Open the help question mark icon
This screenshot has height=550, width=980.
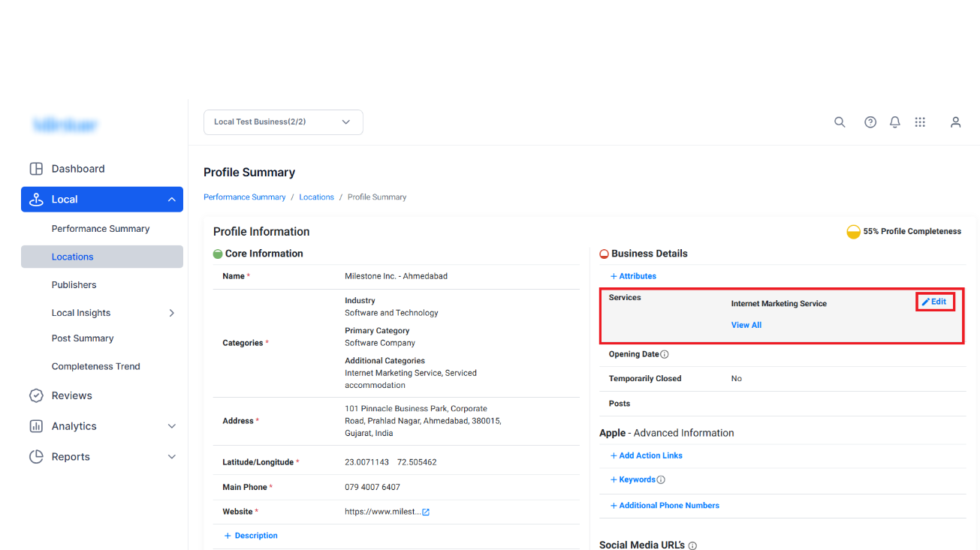[x=870, y=122]
